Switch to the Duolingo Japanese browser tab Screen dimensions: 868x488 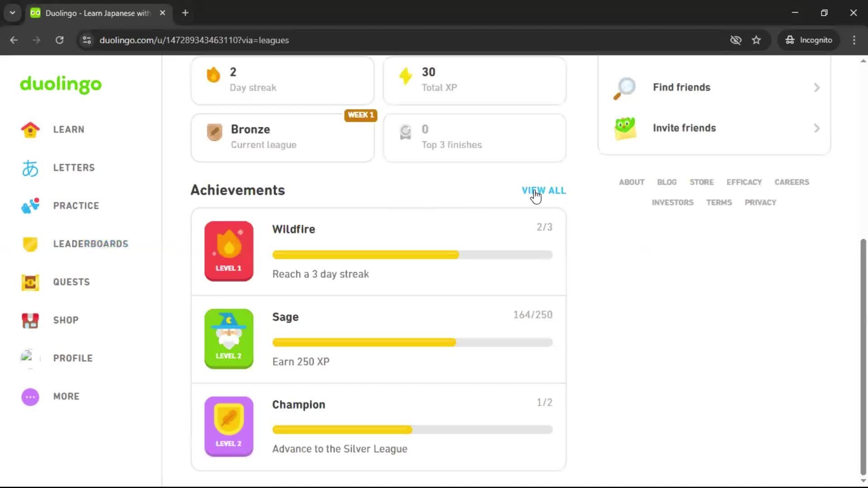coord(90,13)
